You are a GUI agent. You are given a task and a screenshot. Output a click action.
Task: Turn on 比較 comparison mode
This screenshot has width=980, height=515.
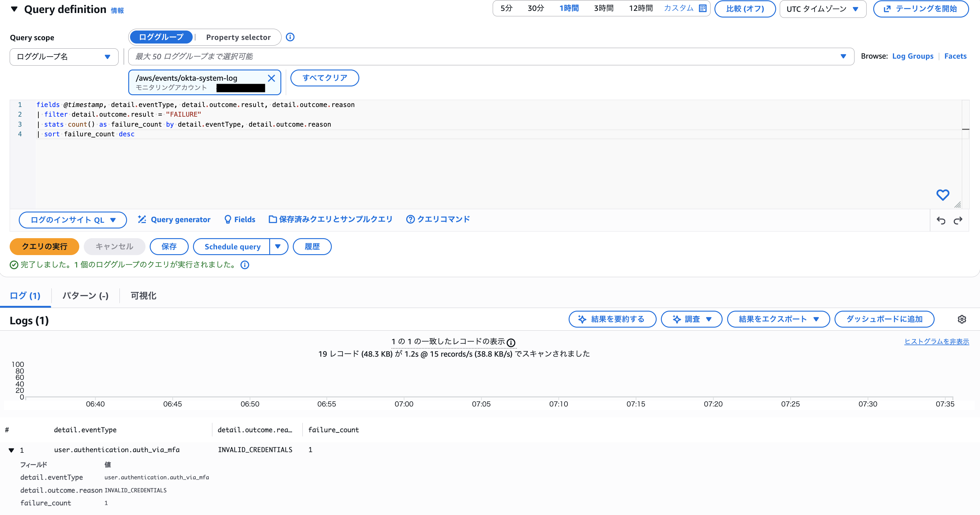click(744, 9)
